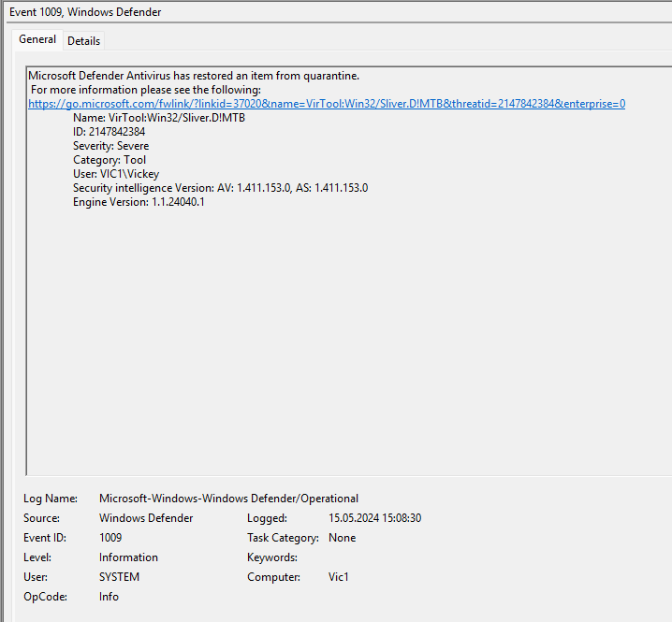672x622 pixels.
Task: Click the Logged date 15.05.2024 15:08:30
Action: [374, 518]
